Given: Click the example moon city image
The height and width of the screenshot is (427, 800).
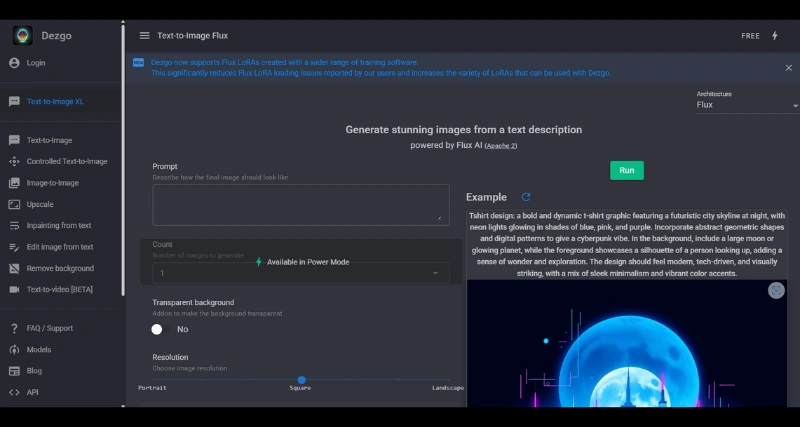Looking at the screenshot, I should (x=627, y=343).
